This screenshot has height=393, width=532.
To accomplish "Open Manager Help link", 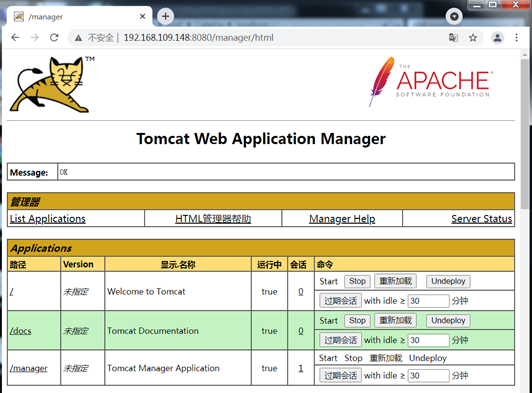I will pyautogui.click(x=342, y=219).
